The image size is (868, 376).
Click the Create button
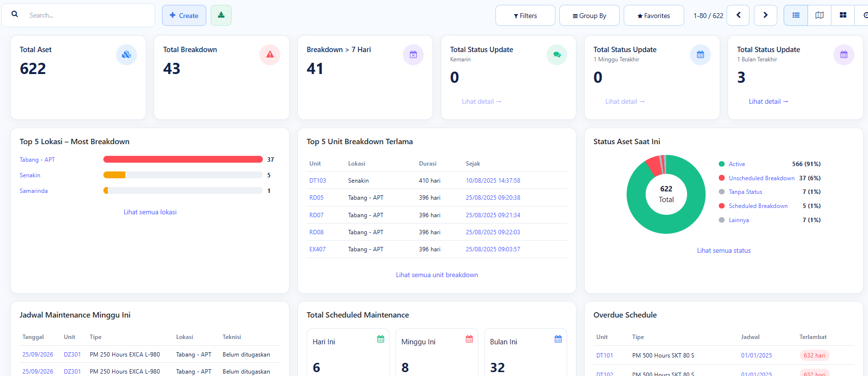tap(184, 15)
